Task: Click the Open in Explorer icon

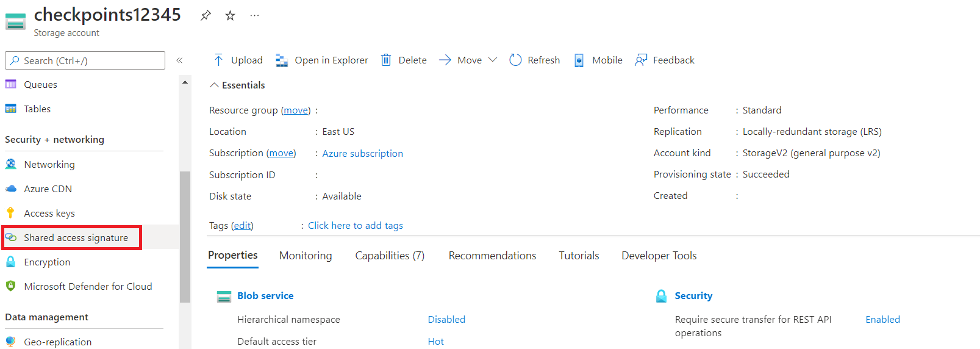Action: tap(282, 60)
